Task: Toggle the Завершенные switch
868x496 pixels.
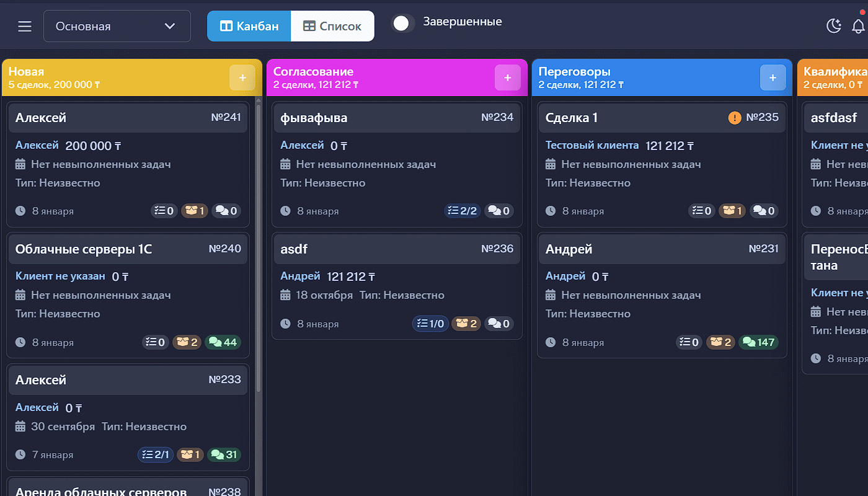Action: [x=403, y=24]
